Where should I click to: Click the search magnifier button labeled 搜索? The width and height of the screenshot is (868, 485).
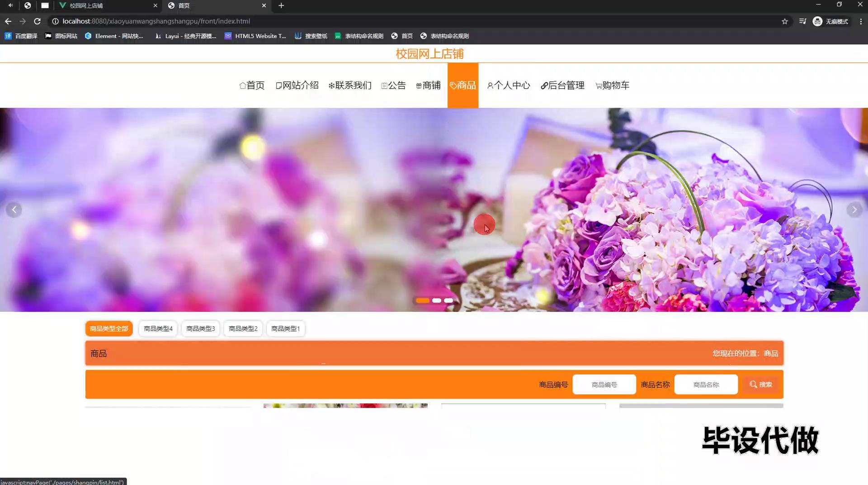pyautogui.click(x=761, y=385)
